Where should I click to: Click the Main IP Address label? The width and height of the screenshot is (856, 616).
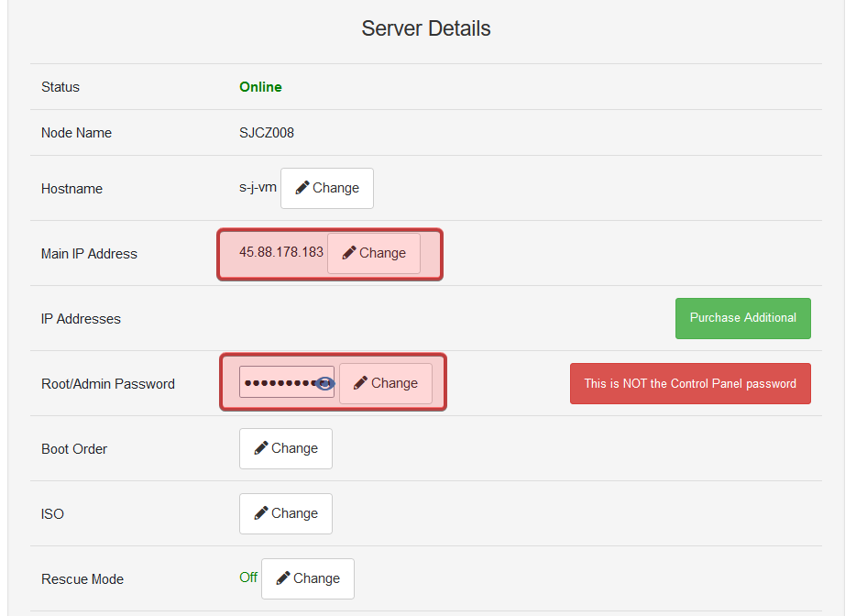89,254
